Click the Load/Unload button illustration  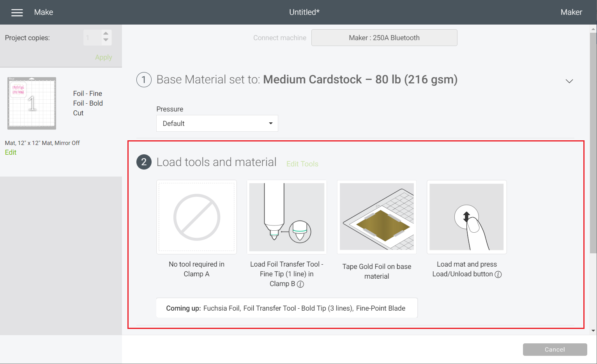pyautogui.click(x=466, y=217)
